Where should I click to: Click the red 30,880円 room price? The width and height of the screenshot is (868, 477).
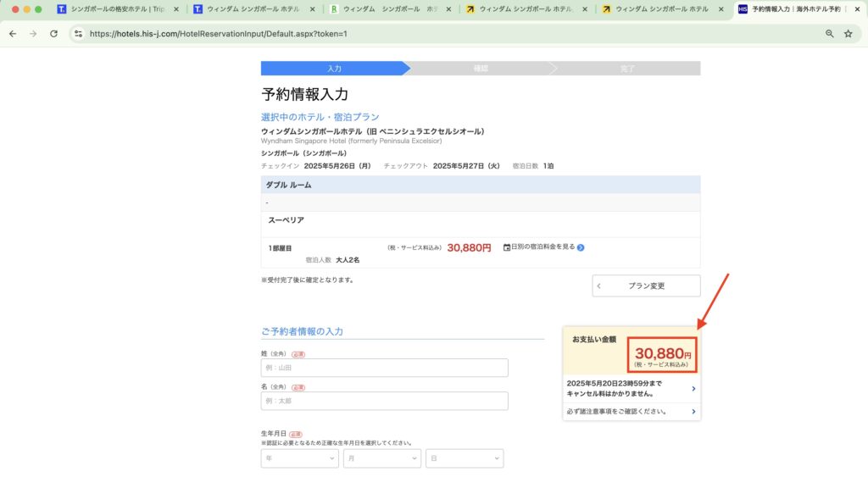coord(469,248)
